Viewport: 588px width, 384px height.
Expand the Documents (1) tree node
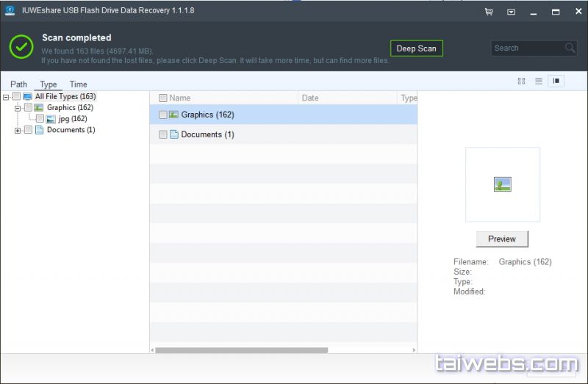click(18, 130)
